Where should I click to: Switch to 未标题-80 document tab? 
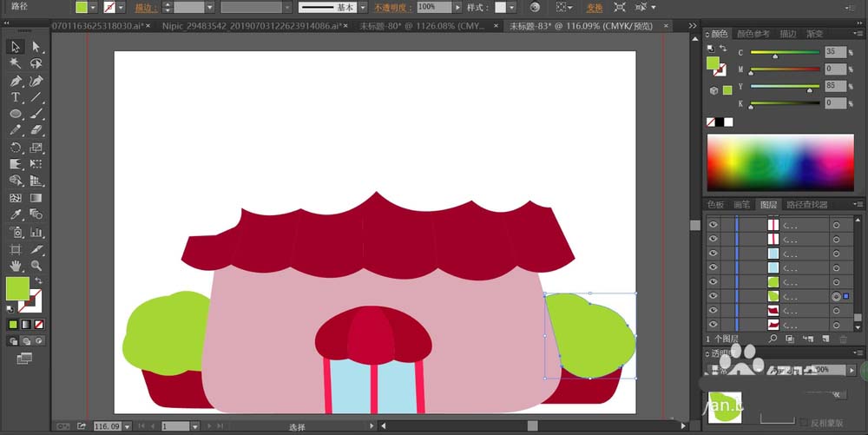[422, 26]
